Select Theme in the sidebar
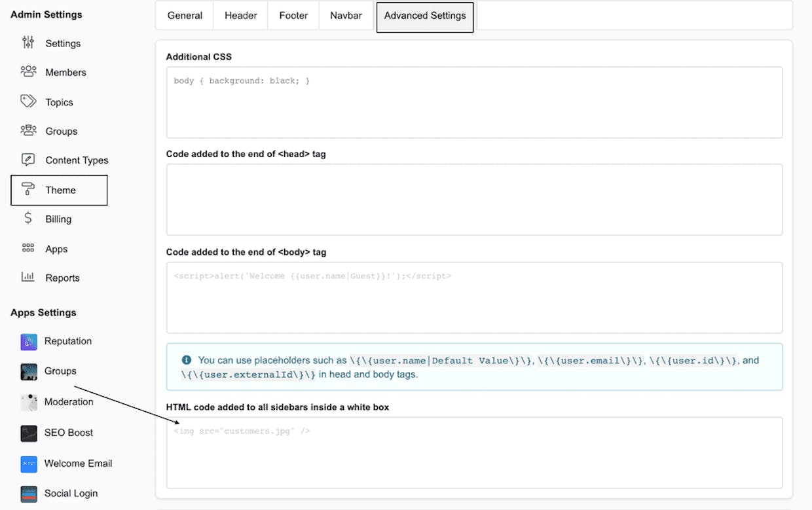The width and height of the screenshot is (812, 510). click(59, 190)
